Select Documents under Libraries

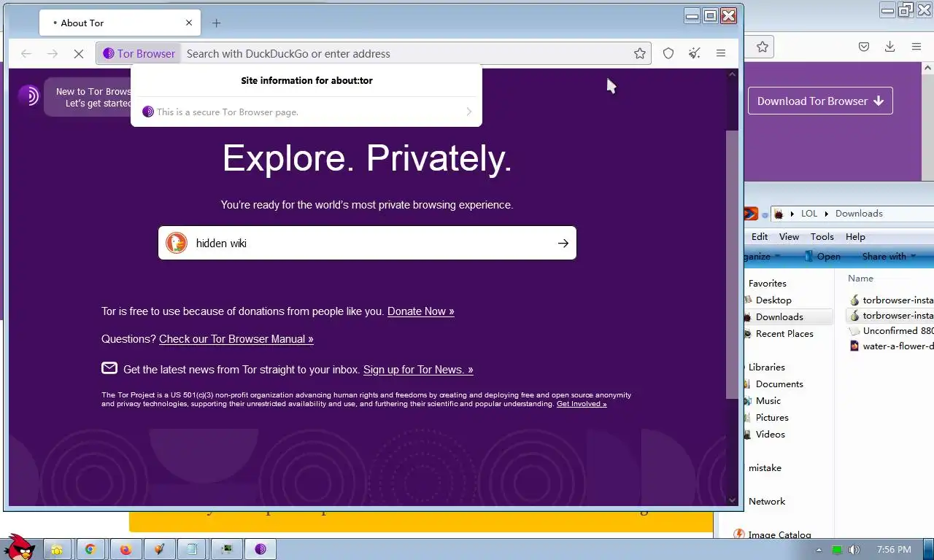(x=779, y=384)
